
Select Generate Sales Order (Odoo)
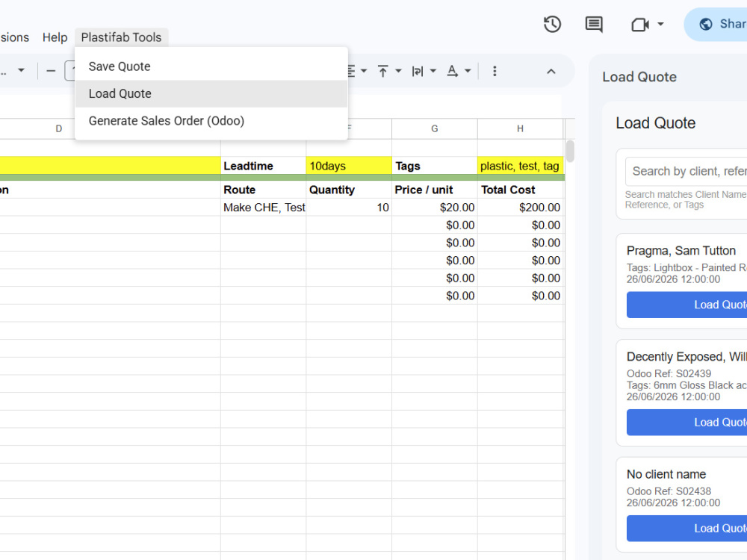point(211,121)
